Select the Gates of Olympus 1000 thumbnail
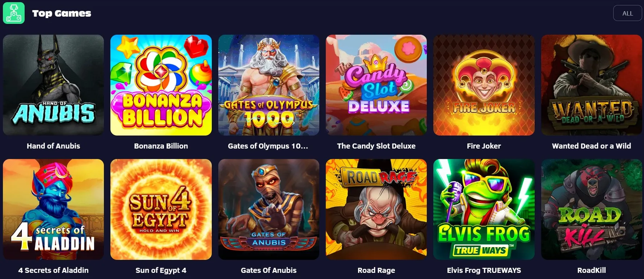The width and height of the screenshot is (644, 279). pyautogui.click(x=269, y=85)
